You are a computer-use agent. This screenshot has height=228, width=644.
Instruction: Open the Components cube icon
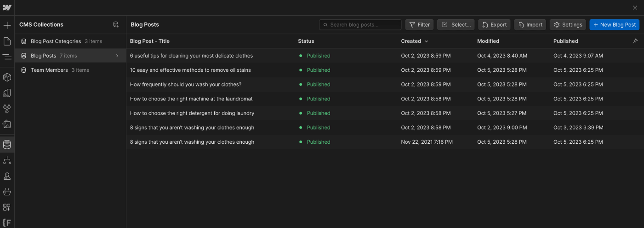[7, 77]
